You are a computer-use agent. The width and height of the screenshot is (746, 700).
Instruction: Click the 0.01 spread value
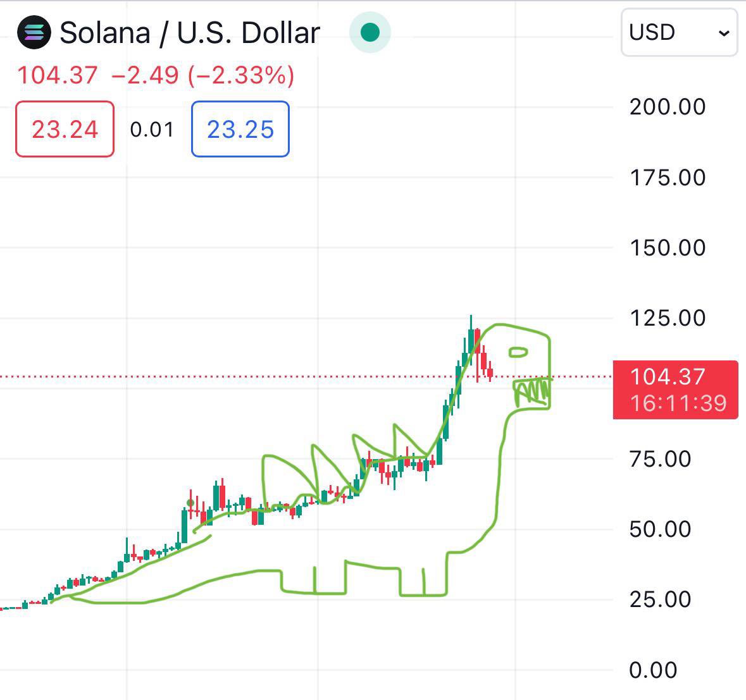coord(152,130)
